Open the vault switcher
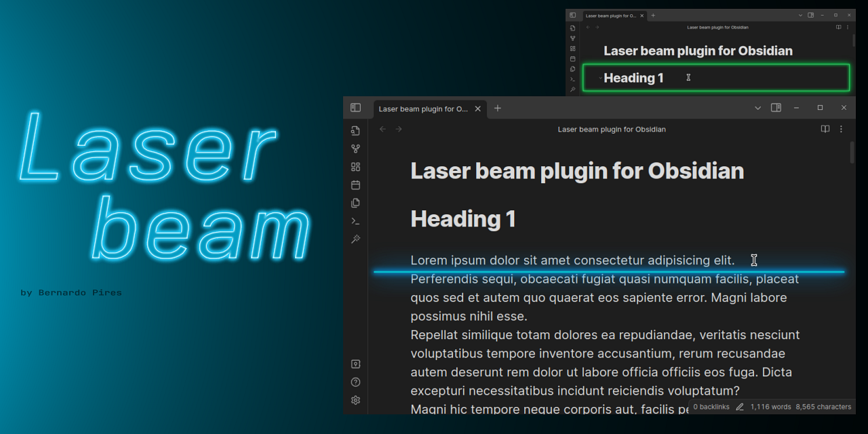The height and width of the screenshot is (434, 868). pos(355,363)
